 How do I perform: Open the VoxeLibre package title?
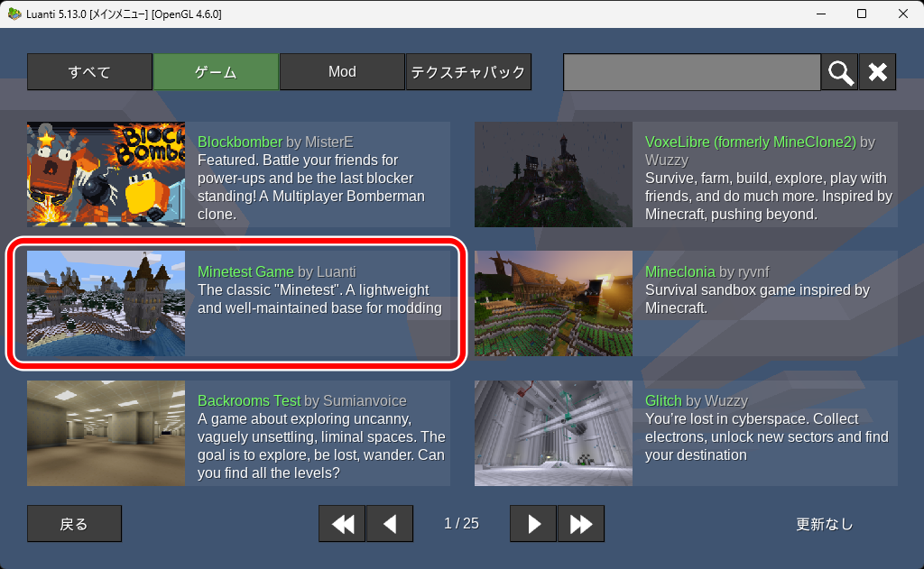(x=750, y=142)
